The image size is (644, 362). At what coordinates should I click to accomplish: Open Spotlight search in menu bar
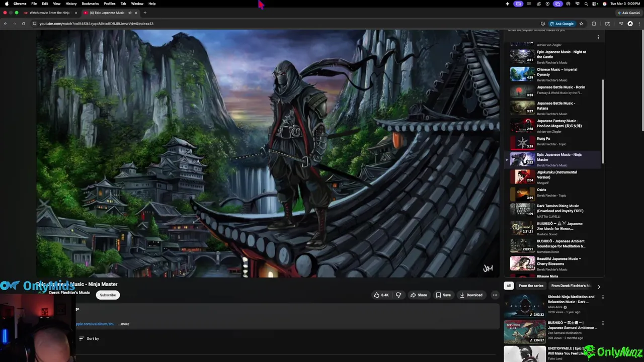586,4
